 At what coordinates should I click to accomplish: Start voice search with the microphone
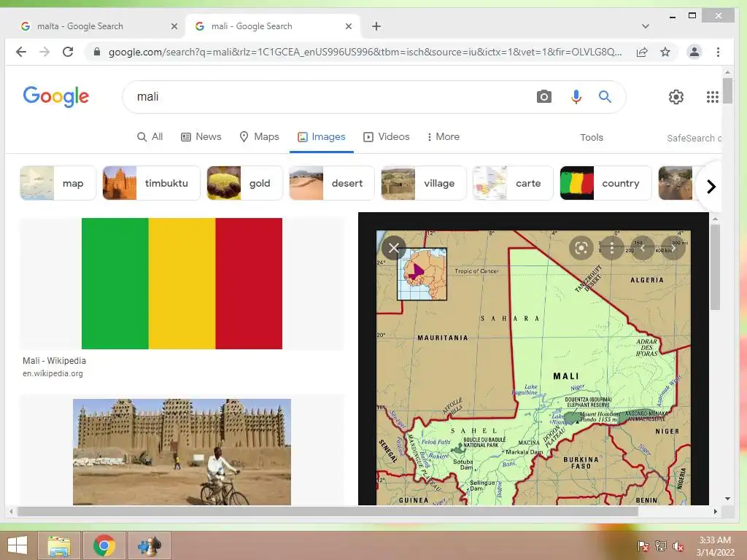pos(576,97)
